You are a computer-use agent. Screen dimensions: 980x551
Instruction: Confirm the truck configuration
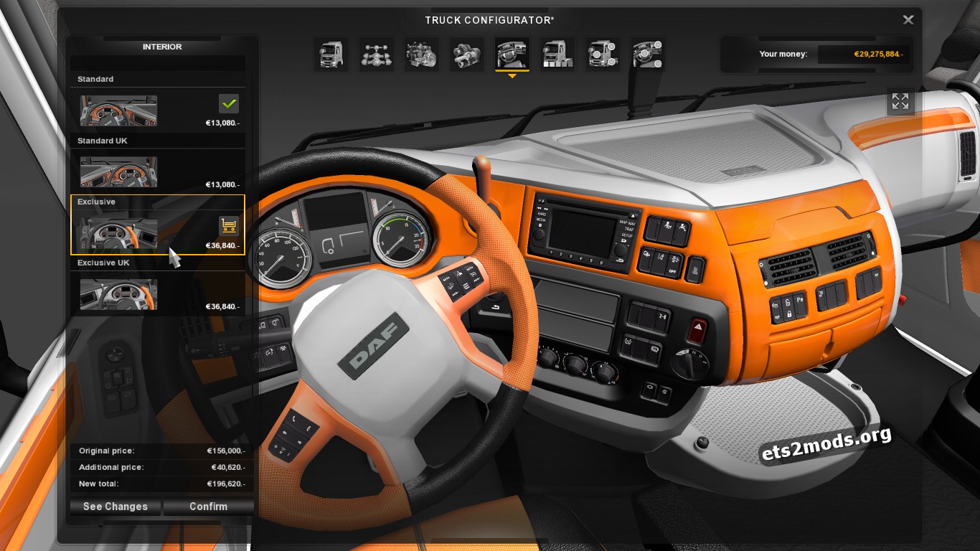click(208, 507)
